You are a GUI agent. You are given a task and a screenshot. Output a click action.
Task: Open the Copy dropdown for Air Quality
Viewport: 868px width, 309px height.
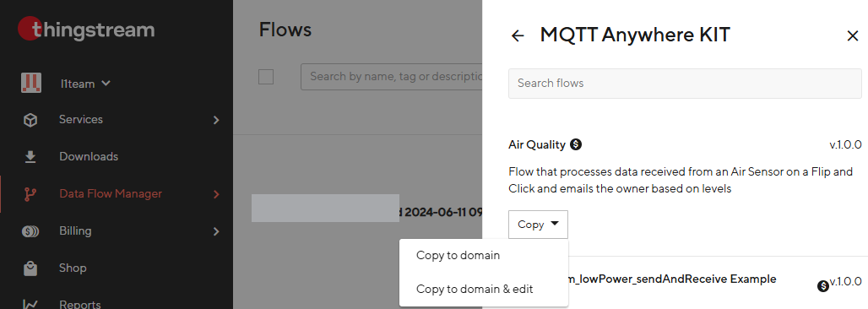(x=538, y=225)
